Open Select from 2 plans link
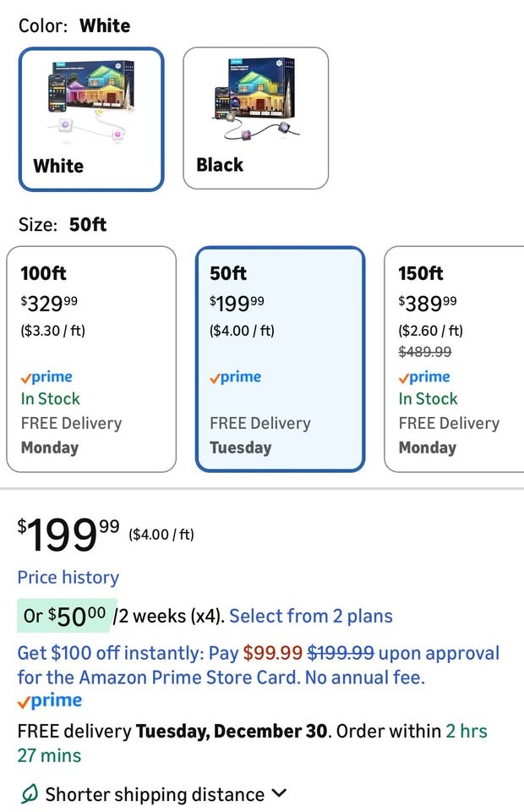The image size is (524, 812). coord(311,616)
